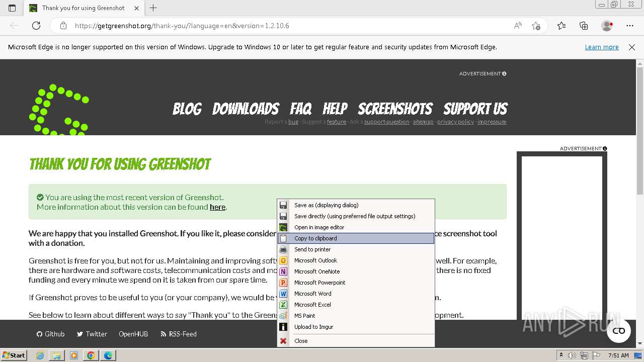644x362 pixels.
Task: Click the Greenshot green dotted logo
Action: [59, 110]
